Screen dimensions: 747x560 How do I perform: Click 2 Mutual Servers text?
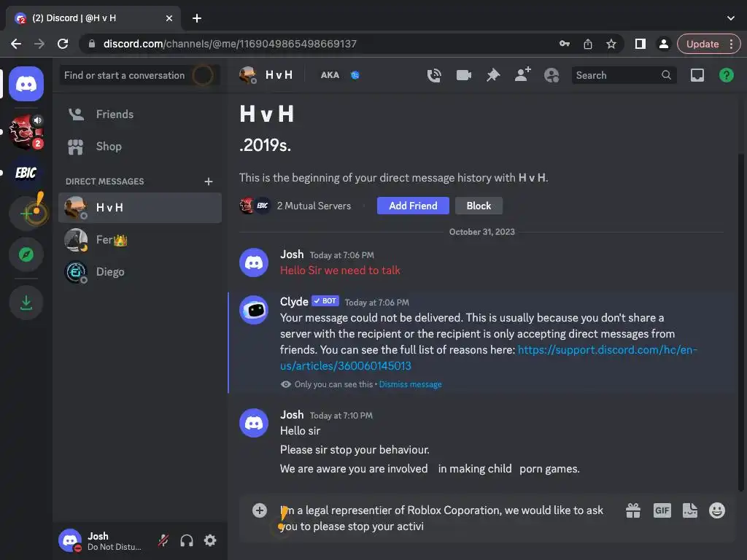[314, 206]
